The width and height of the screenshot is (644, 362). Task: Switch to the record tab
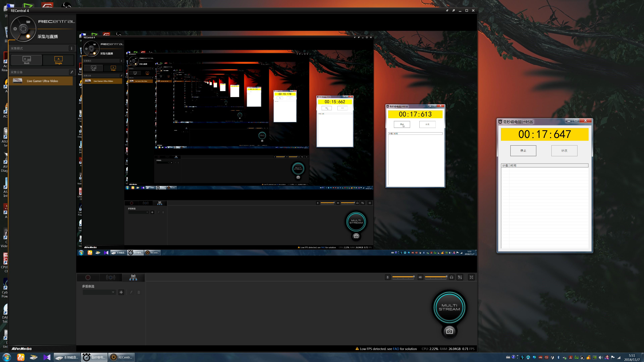(88, 278)
